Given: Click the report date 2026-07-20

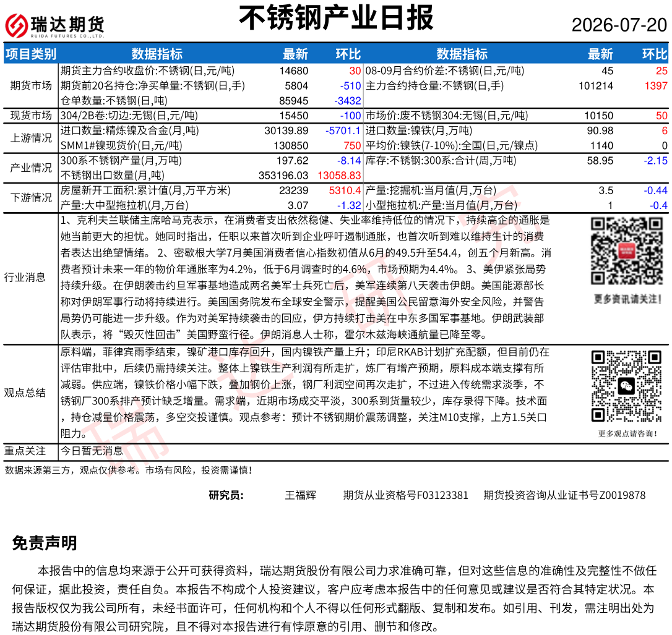Looking at the screenshot, I should [x=619, y=25].
